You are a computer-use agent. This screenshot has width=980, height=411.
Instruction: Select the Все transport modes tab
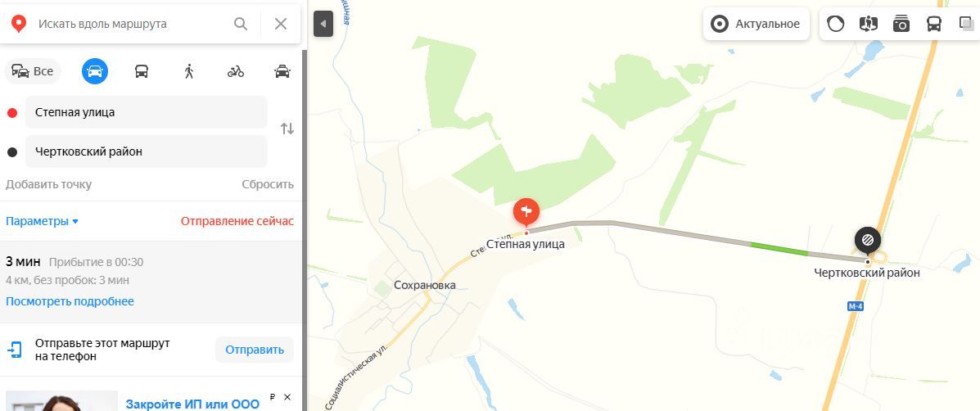click(33, 71)
